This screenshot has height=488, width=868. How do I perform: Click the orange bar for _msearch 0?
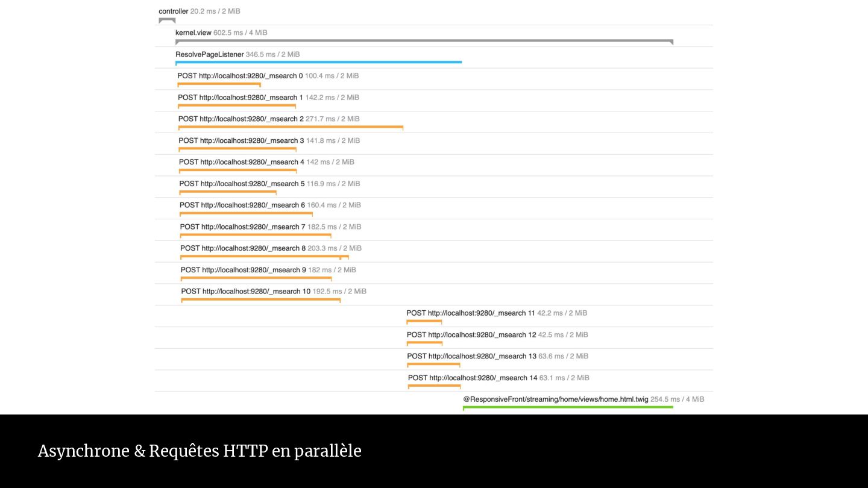(219, 84)
